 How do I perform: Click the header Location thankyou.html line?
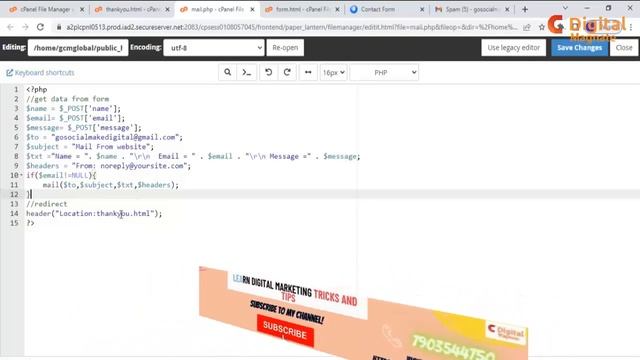pyautogui.click(x=94, y=213)
